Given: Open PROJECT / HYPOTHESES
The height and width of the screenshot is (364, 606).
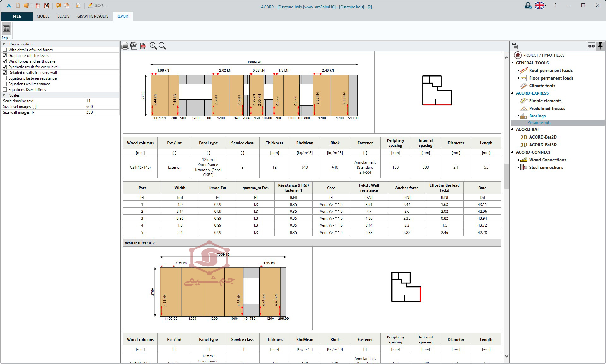Looking at the screenshot, I should coord(543,55).
